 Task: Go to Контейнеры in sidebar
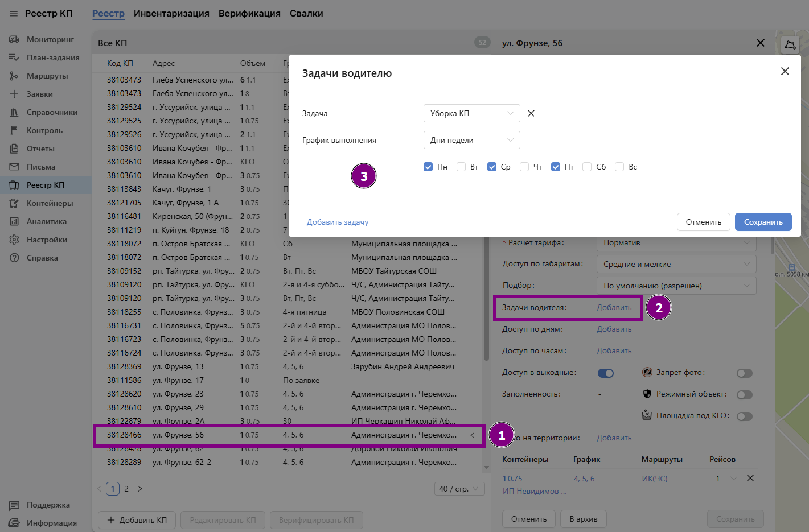(x=50, y=203)
